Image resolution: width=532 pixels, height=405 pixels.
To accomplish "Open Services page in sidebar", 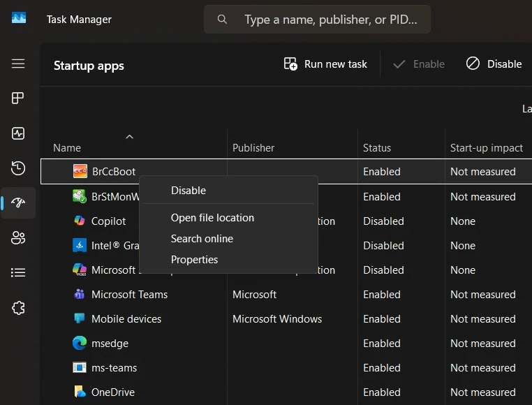I will [x=18, y=308].
